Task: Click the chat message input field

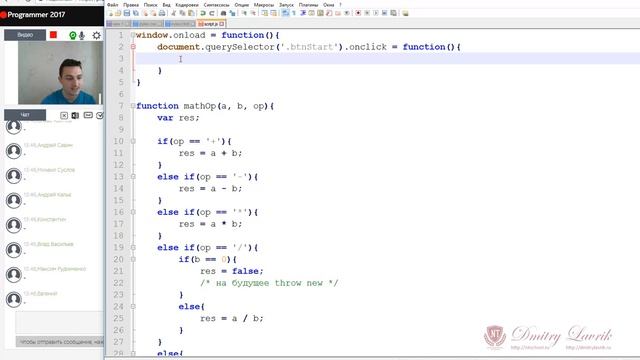Action: pyautogui.click(x=60, y=322)
